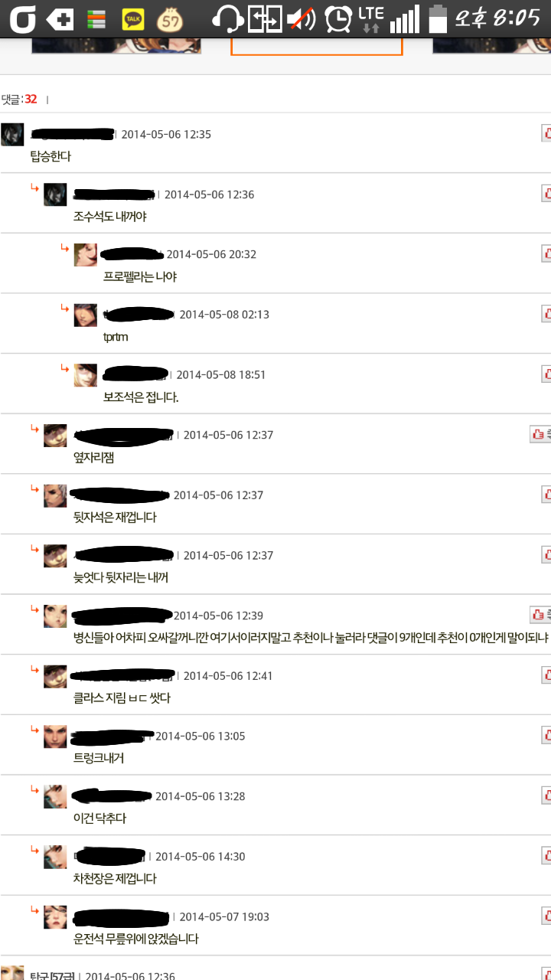Screen dimensions: 551x980
Task: Open the notification icon showing 57
Action: [170, 18]
